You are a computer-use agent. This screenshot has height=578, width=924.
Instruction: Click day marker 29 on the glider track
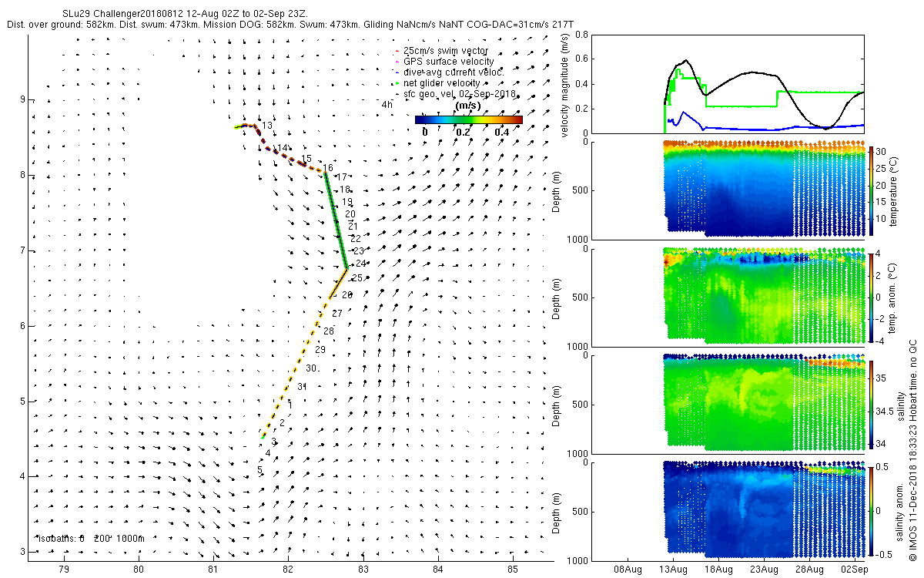320,350
